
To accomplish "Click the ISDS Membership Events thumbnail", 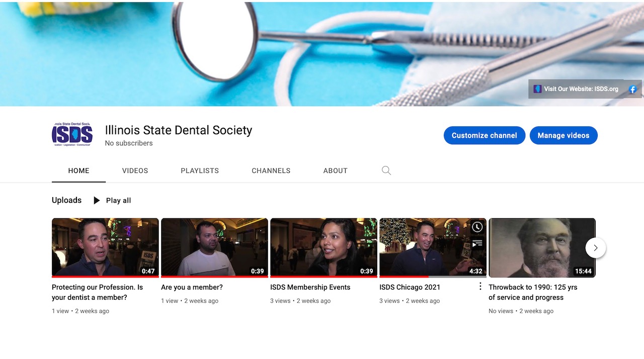I will [x=324, y=247].
